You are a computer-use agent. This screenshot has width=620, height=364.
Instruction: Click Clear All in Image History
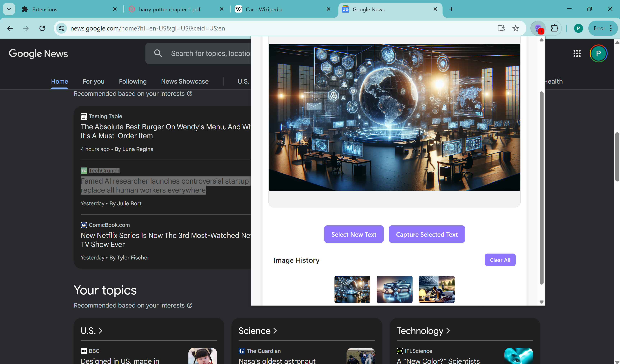coord(500,260)
